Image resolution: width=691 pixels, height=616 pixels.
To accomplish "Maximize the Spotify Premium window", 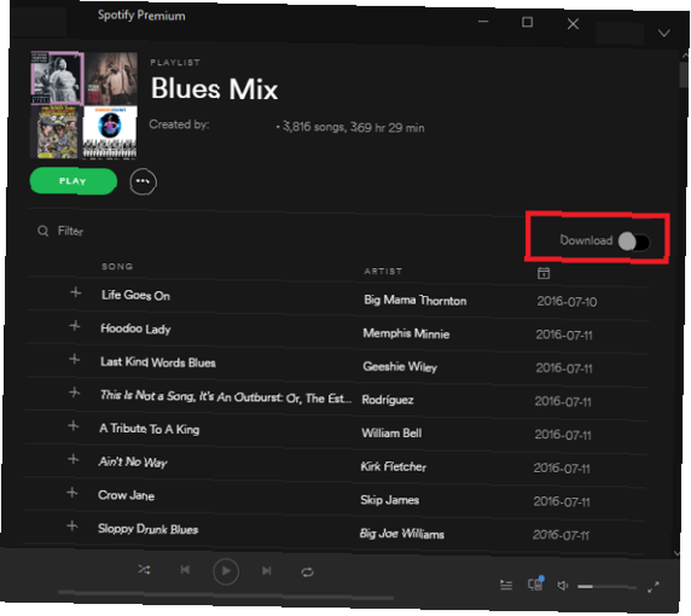I will click(x=527, y=21).
